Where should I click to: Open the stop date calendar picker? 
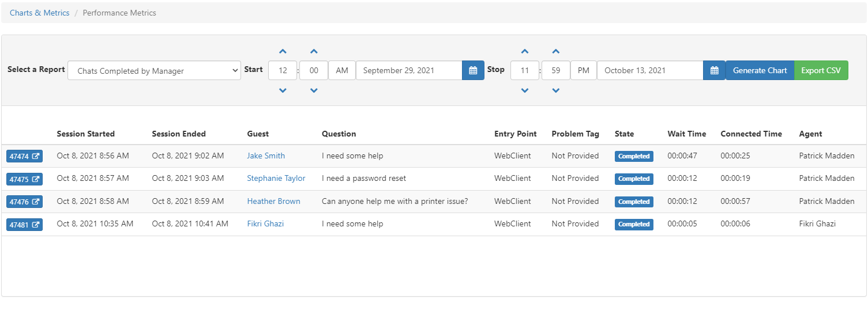[x=714, y=70]
